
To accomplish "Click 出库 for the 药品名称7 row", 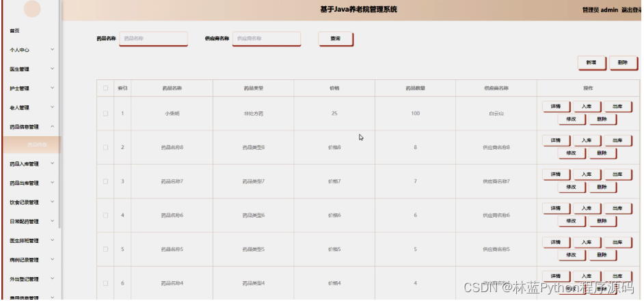I will point(618,174).
